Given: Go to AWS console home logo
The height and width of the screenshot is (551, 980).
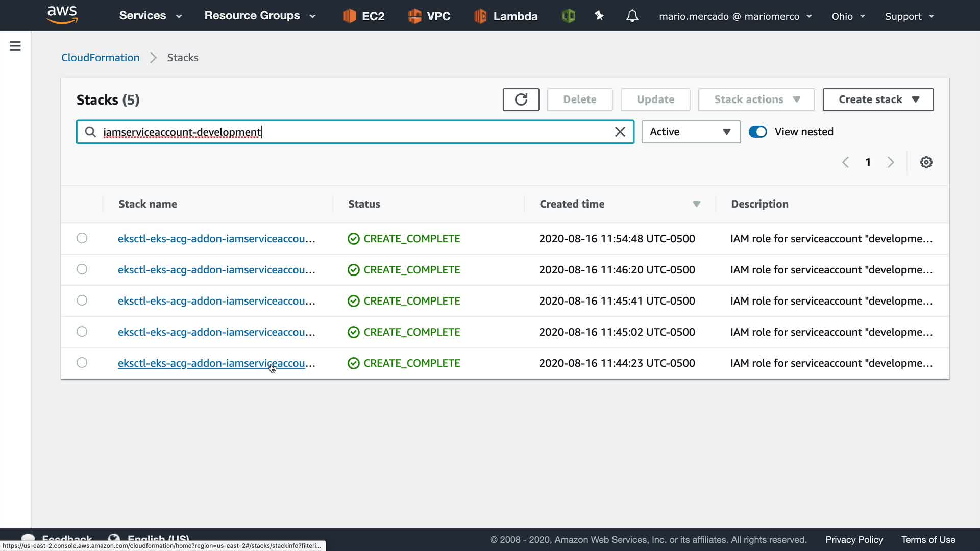Looking at the screenshot, I should coord(62,15).
